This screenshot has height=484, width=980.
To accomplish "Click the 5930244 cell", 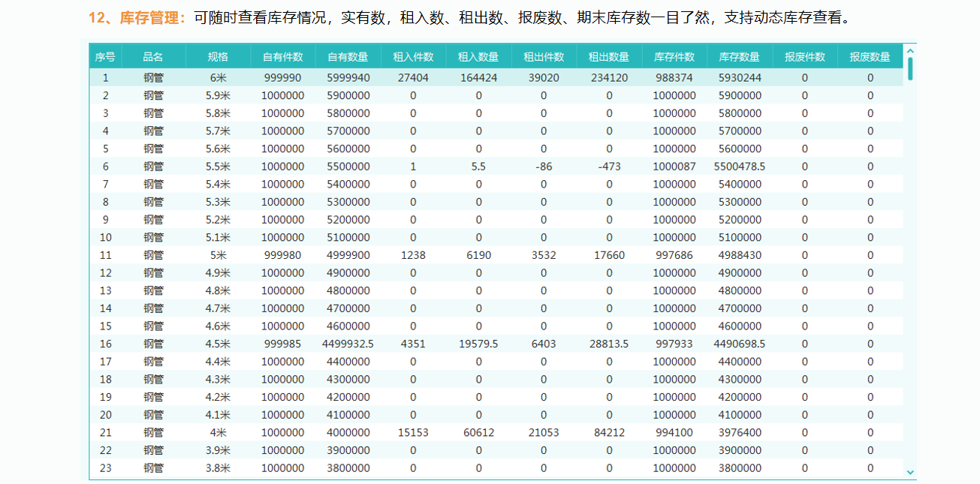I will coord(740,77).
